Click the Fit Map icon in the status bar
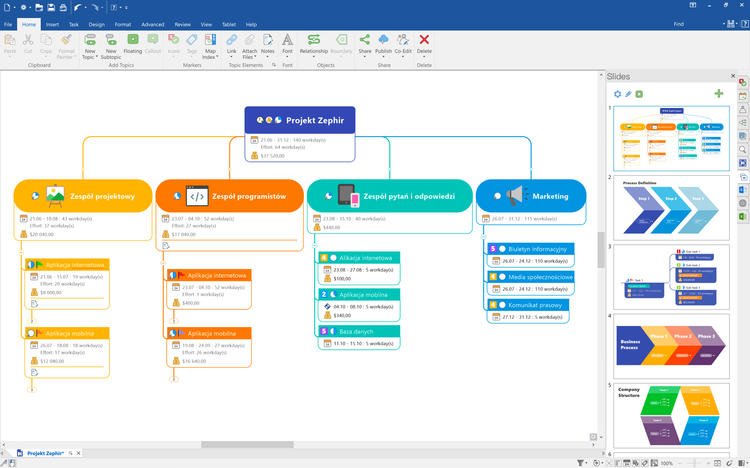 click(x=717, y=463)
